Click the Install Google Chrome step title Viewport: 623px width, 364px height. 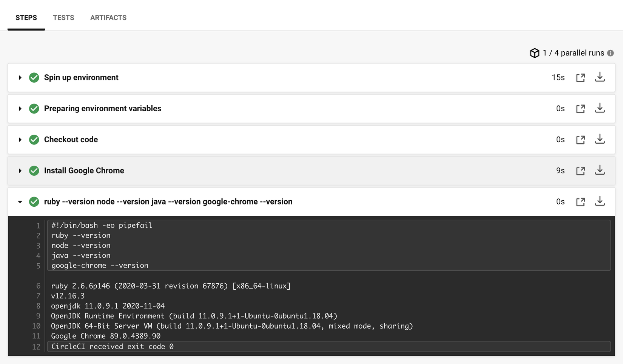coord(84,170)
